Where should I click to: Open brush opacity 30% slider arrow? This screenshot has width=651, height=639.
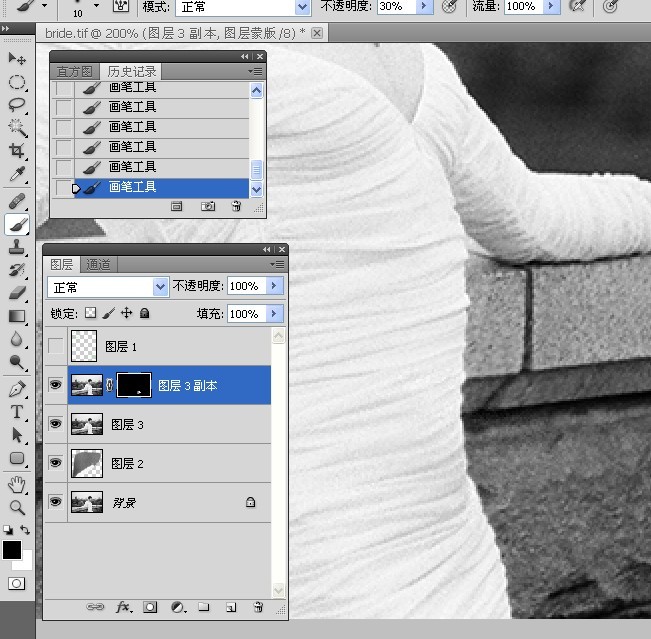coord(424,6)
